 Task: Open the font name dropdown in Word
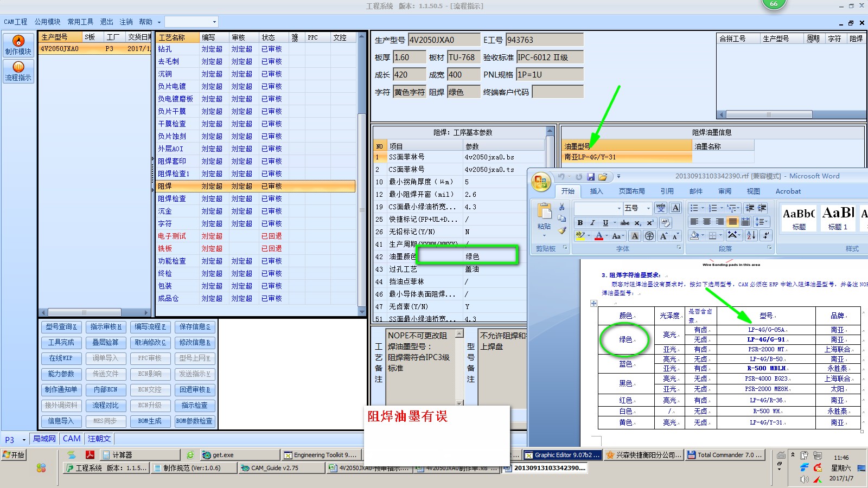[619, 208]
